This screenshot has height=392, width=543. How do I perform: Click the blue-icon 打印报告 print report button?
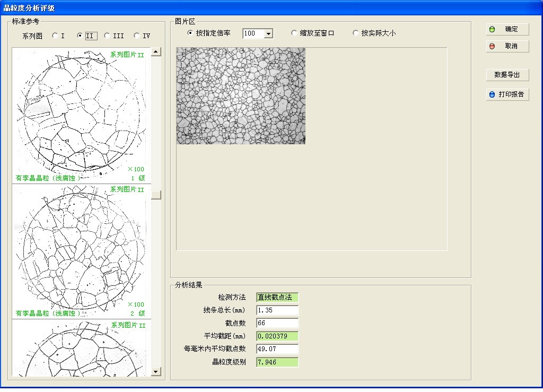(507, 94)
